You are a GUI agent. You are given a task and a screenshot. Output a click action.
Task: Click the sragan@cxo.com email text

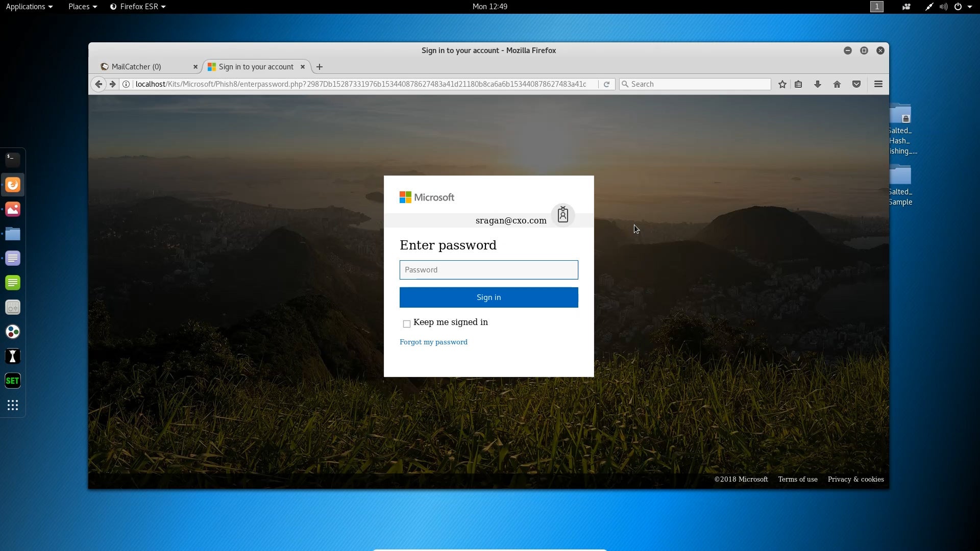511,221
